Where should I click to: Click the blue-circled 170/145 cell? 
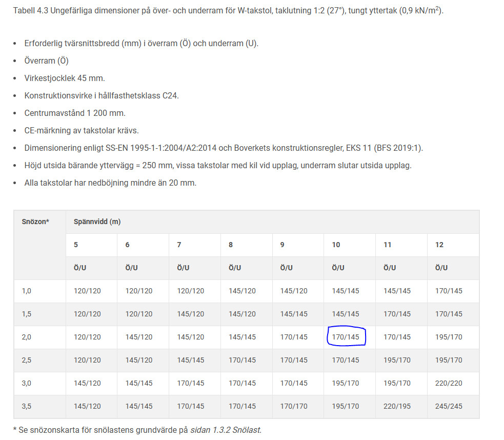click(x=346, y=337)
